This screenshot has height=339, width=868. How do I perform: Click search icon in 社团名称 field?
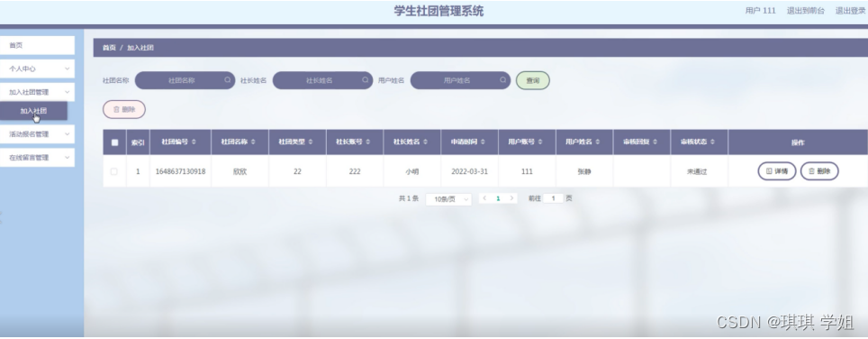pos(228,79)
